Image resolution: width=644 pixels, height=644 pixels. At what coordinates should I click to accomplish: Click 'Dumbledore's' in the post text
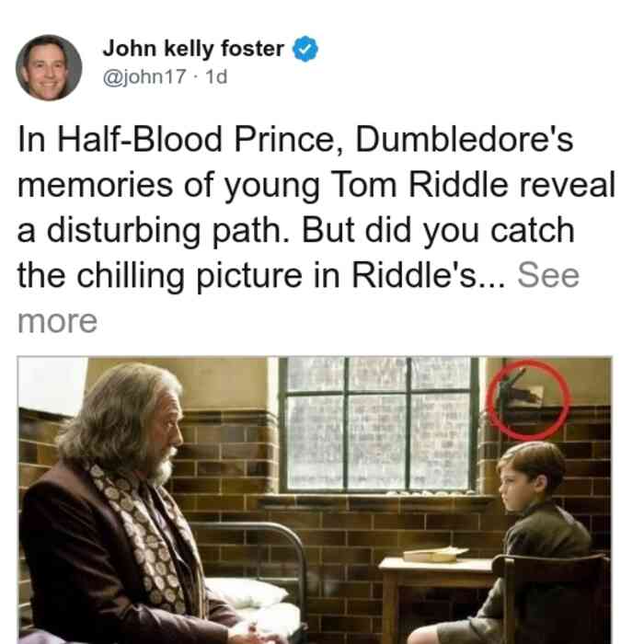(x=464, y=139)
